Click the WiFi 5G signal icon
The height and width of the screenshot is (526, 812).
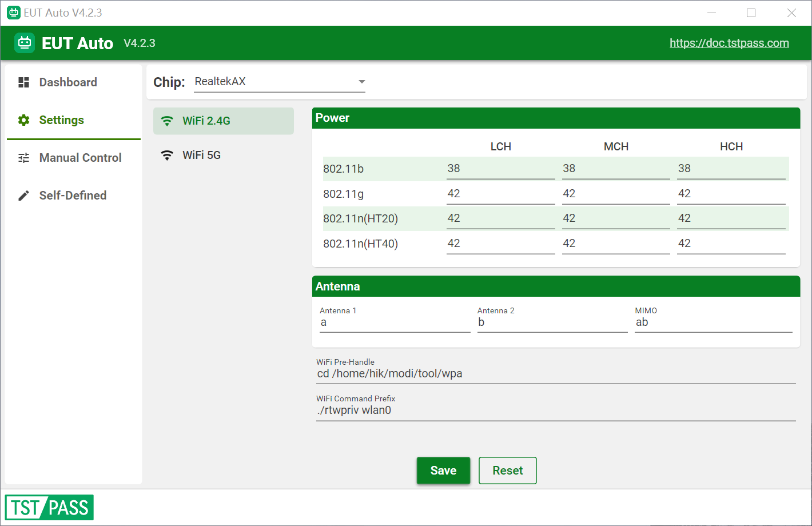click(167, 155)
